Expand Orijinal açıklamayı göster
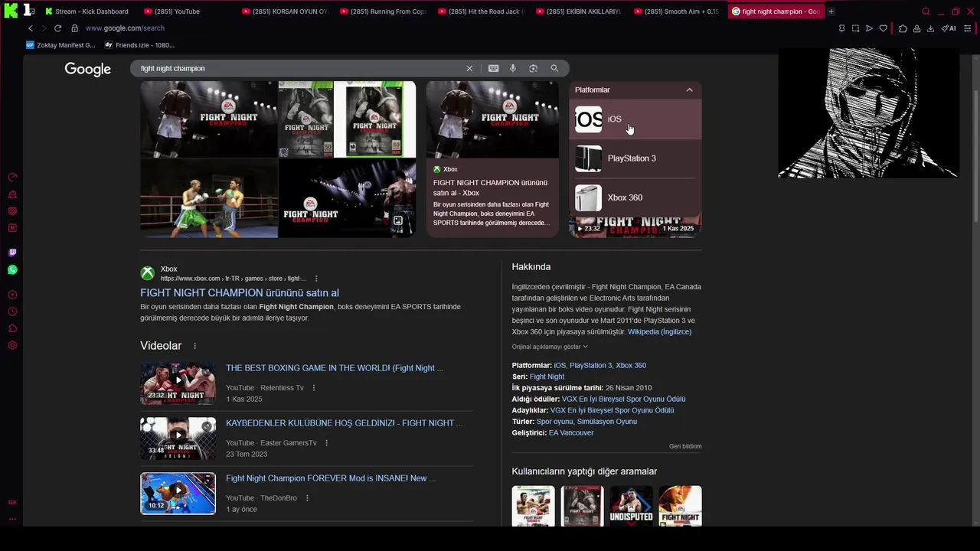This screenshot has width=980, height=551. coord(550,347)
